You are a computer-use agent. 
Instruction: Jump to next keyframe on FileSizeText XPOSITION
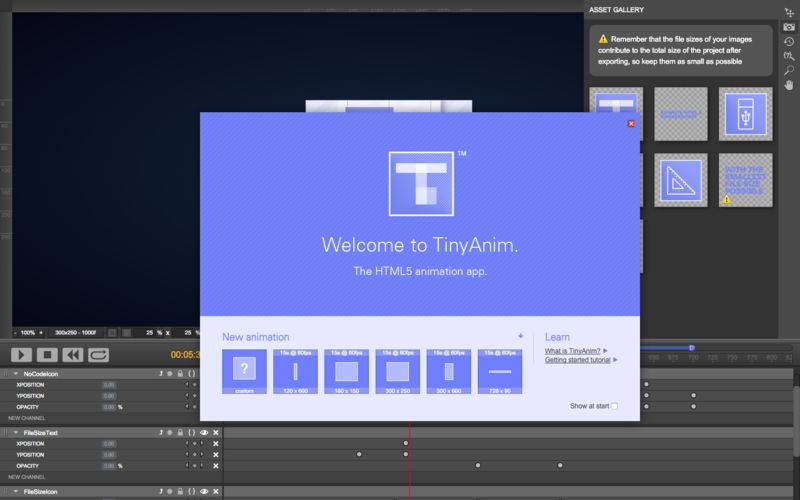(202, 444)
